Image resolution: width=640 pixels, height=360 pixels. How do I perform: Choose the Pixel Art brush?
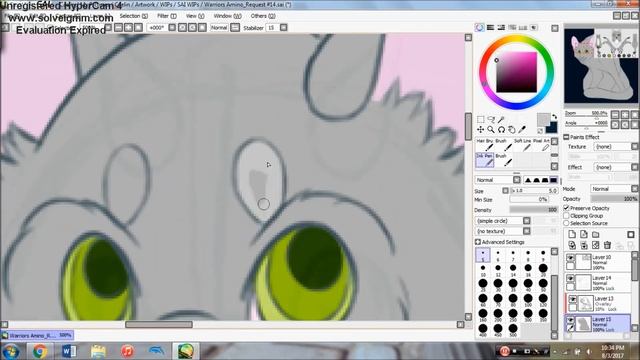pos(541,144)
